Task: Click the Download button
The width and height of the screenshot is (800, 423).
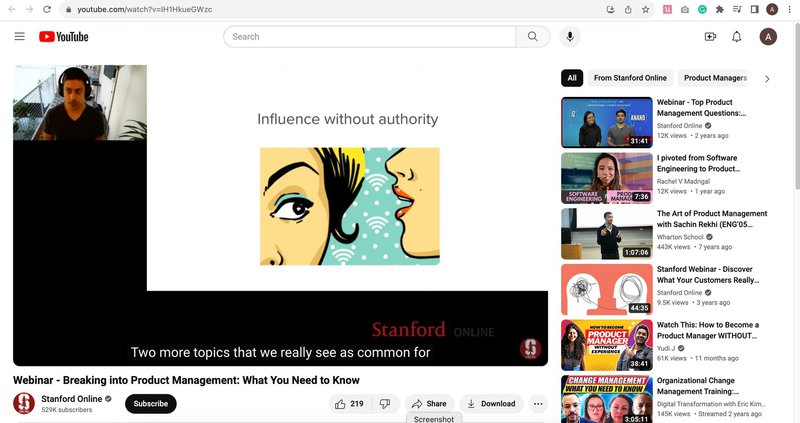Action: click(491, 404)
